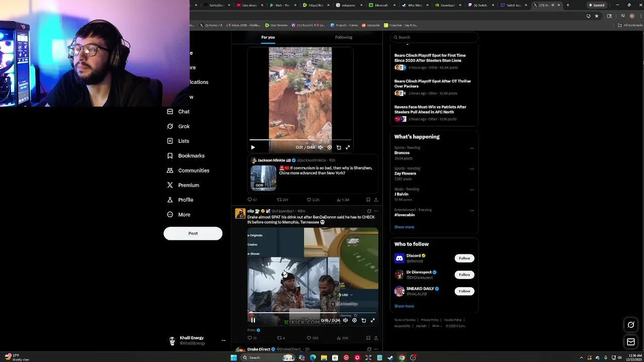View analytics of 1.3M views post
The image size is (644, 362).
[x=343, y=200]
